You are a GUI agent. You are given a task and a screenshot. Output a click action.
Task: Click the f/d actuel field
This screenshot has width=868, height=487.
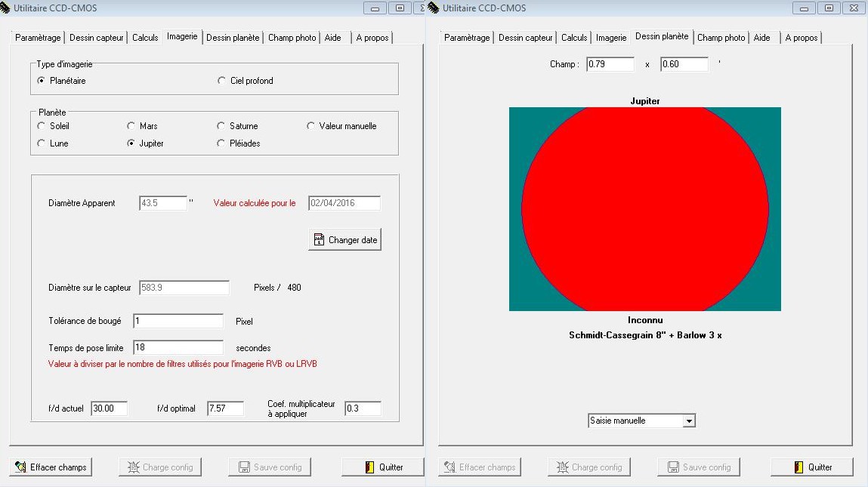109,408
